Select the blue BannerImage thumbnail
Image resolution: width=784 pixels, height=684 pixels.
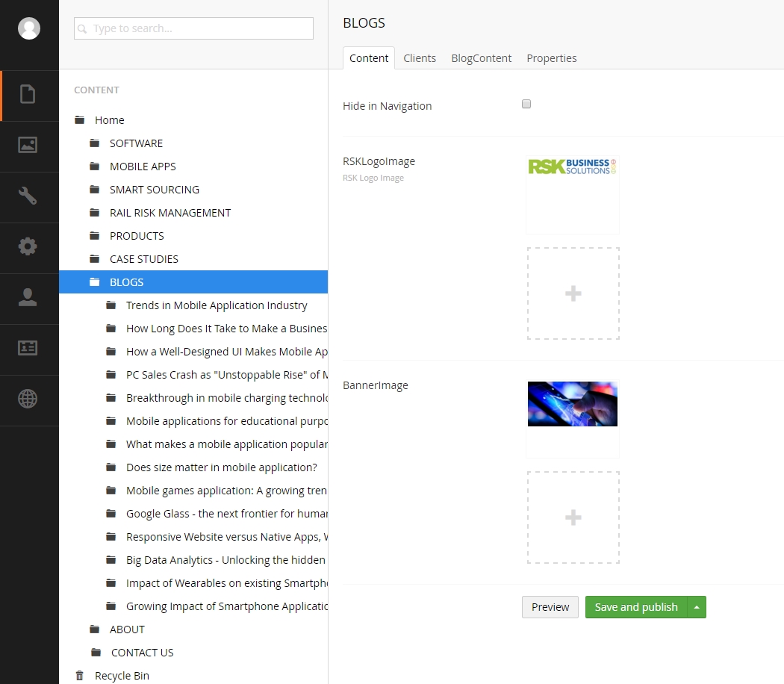pos(572,403)
